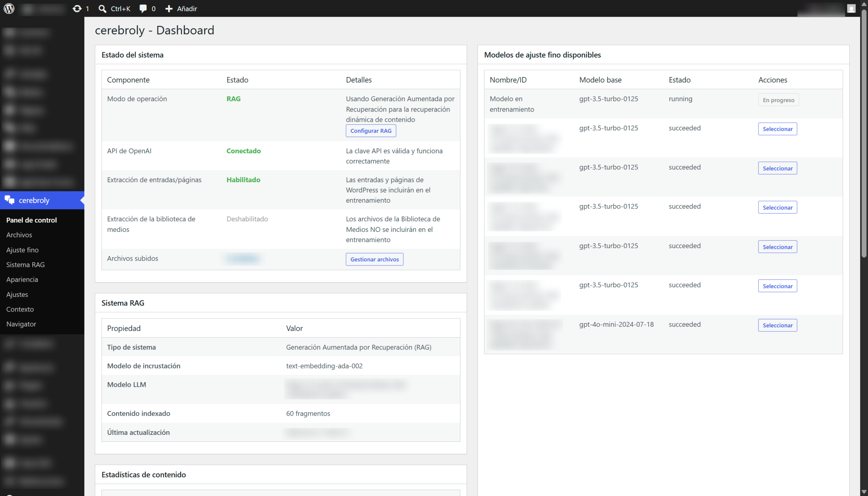Click the Modelo de incrustación label
Viewport: 868px width, 496px height.
pos(144,366)
